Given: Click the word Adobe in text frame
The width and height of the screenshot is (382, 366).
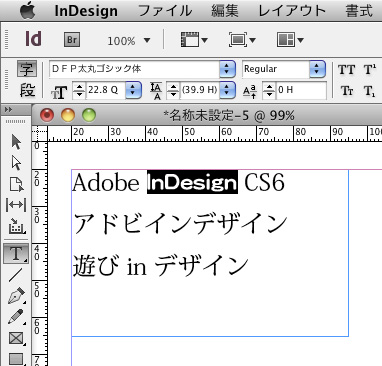Looking at the screenshot, I should [106, 182].
